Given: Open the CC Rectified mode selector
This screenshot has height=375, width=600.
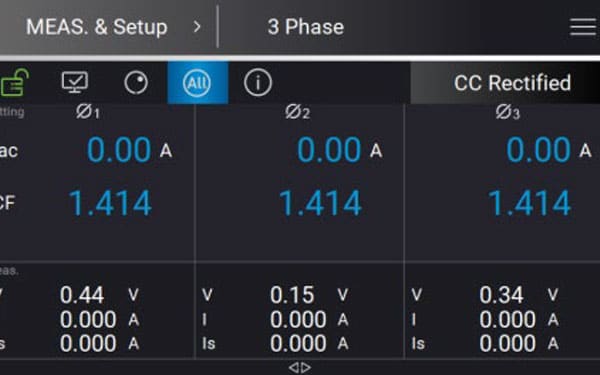Looking at the screenshot, I should [x=505, y=83].
